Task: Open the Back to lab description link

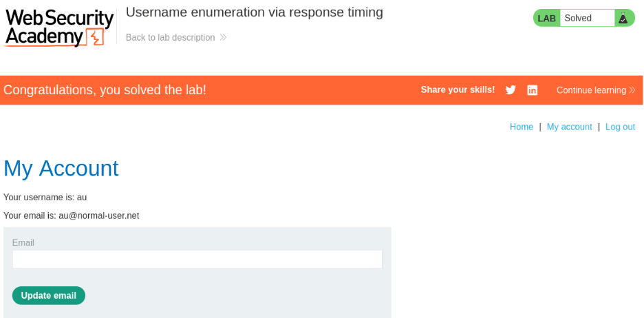Action: click(171, 38)
